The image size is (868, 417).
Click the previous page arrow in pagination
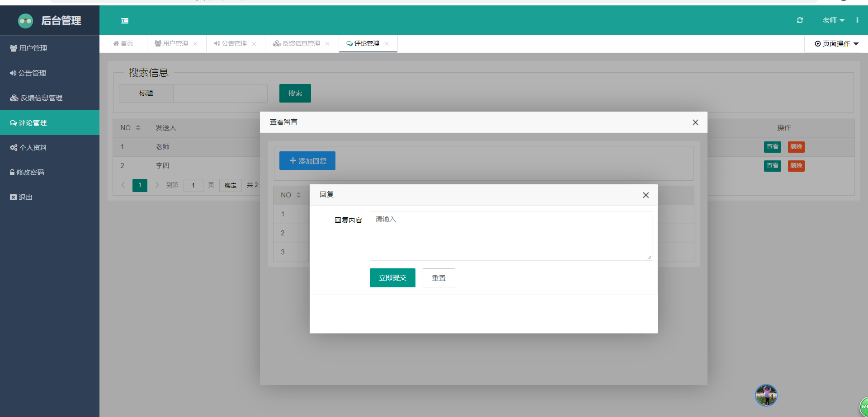tap(123, 185)
